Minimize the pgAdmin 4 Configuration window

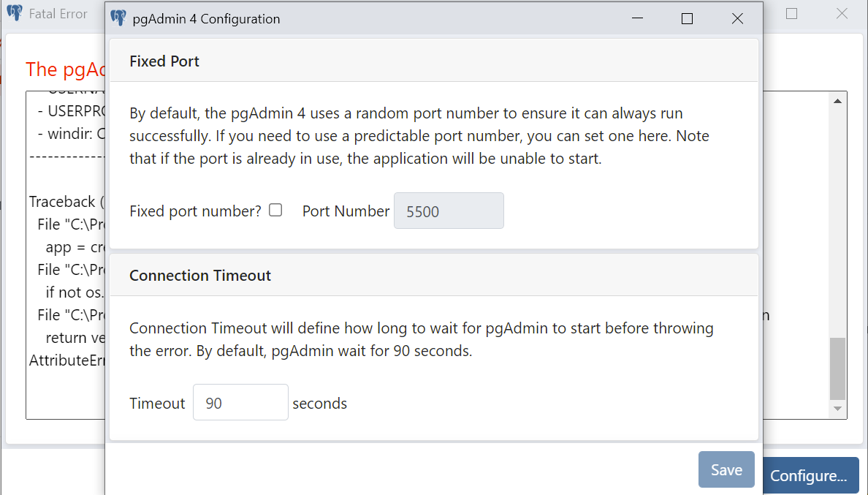(x=637, y=19)
